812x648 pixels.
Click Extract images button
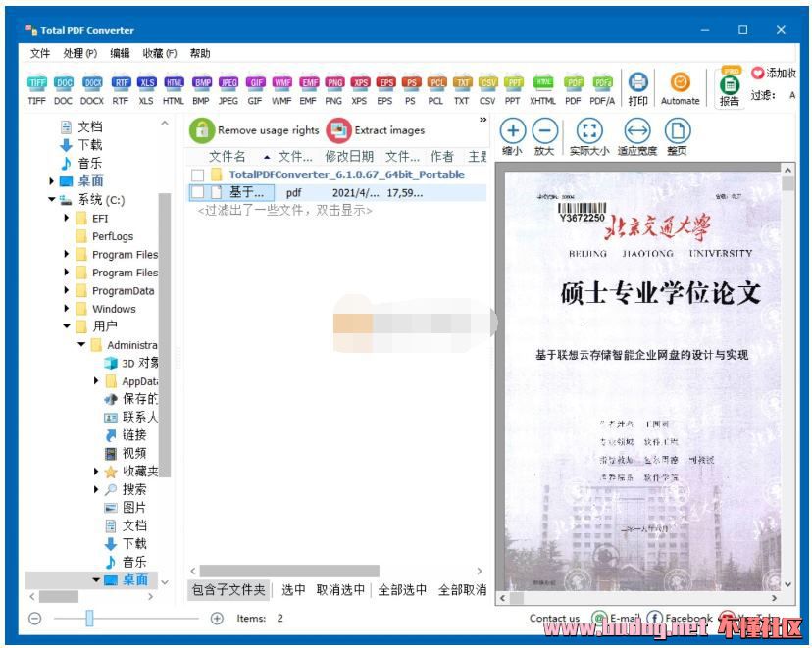click(x=376, y=130)
